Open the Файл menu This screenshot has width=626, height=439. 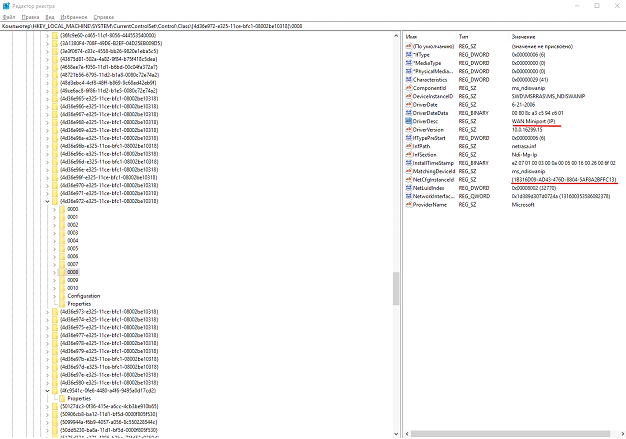click(9, 17)
